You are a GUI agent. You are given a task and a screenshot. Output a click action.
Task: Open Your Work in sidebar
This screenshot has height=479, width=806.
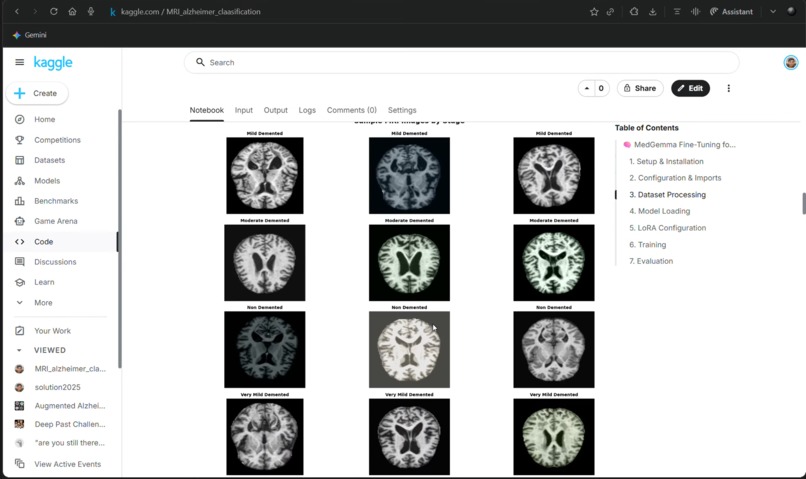pos(52,331)
